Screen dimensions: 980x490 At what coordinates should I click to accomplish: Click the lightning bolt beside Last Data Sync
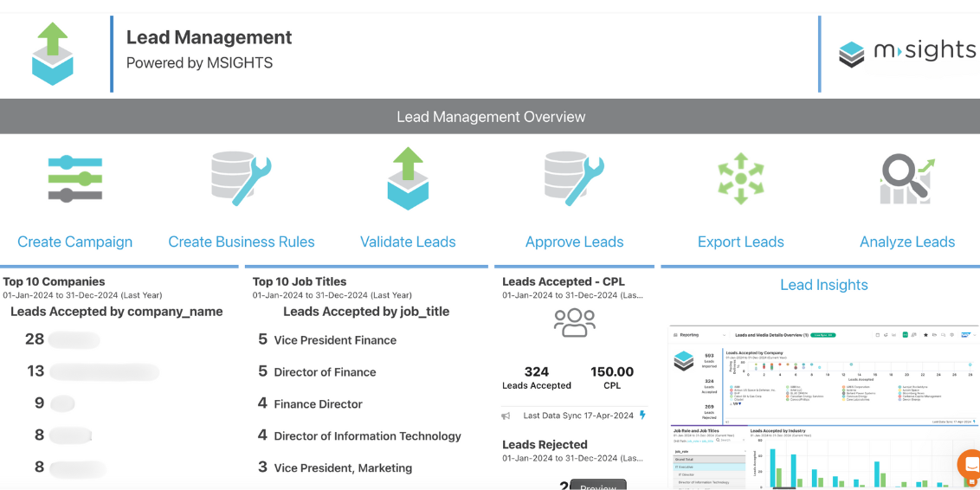click(642, 416)
